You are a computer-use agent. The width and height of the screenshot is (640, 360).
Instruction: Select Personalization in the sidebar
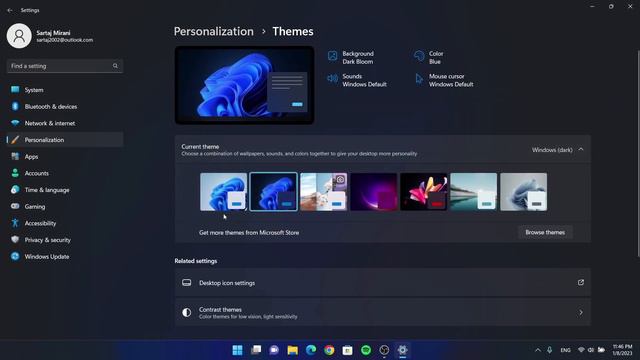click(x=65, y=140)
